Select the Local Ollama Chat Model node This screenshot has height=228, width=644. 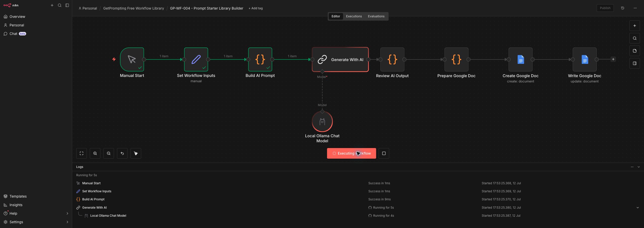(x=322, y=121)
